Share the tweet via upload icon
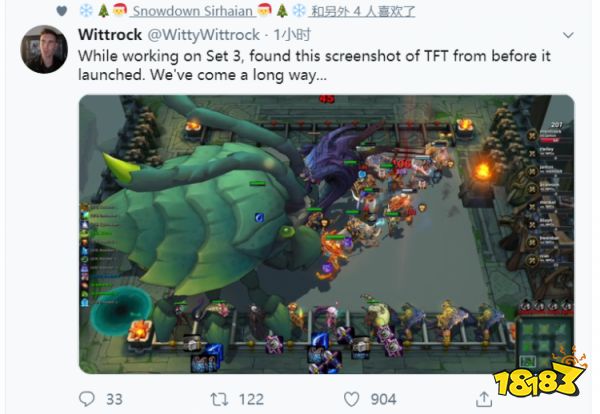This screenshot has width=600, height=414. point(484,399)
